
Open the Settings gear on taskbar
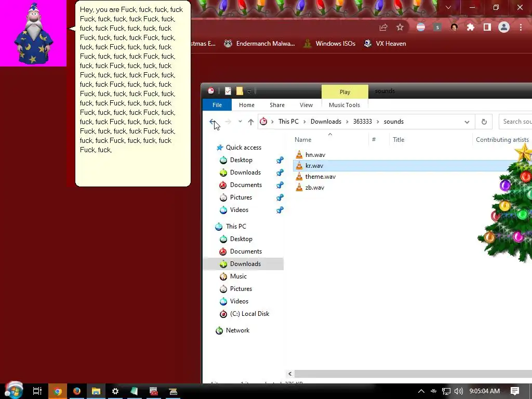[115, 391]
